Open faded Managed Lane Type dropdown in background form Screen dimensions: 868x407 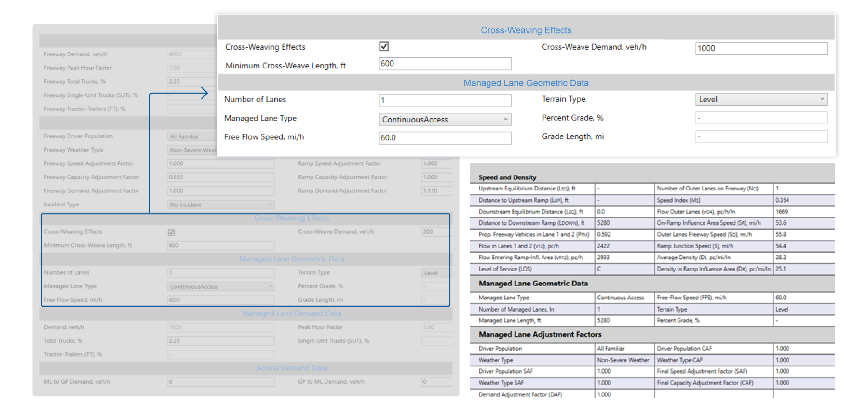[221, 286]
